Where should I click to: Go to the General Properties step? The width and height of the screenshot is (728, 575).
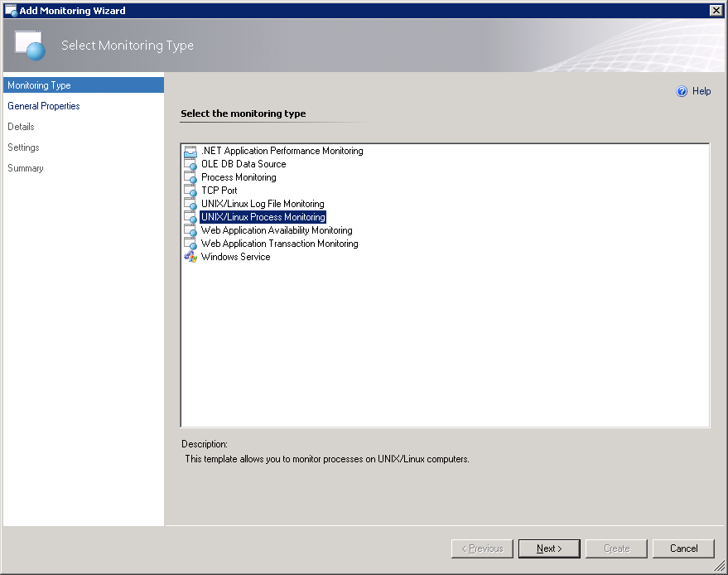(x=44, y=106)
